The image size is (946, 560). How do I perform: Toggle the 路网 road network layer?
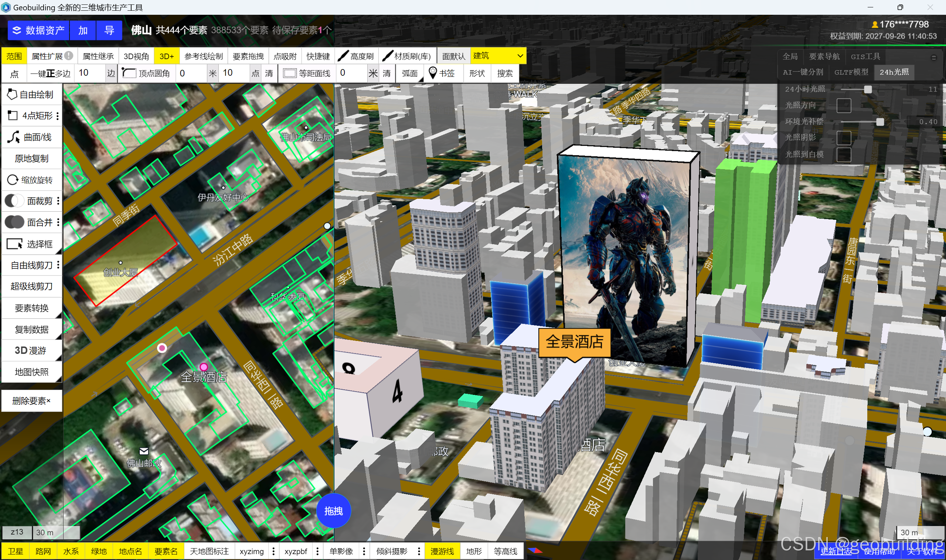[43, 551]
